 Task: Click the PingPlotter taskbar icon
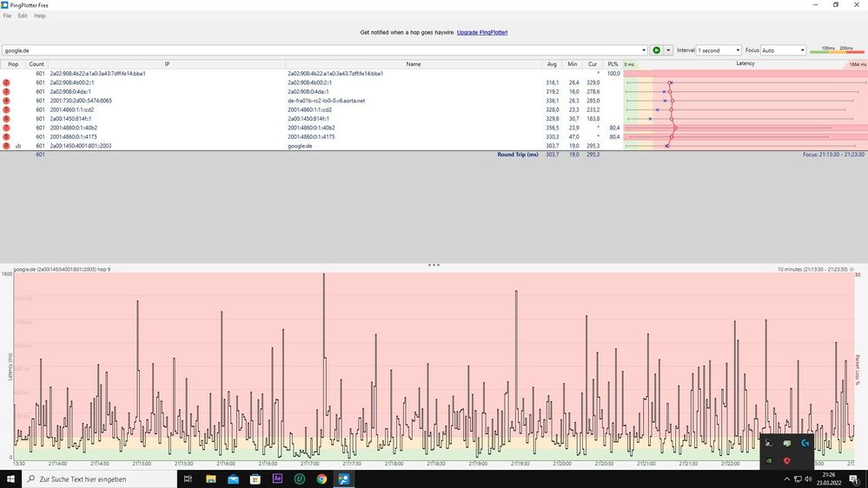click(344, 479)
